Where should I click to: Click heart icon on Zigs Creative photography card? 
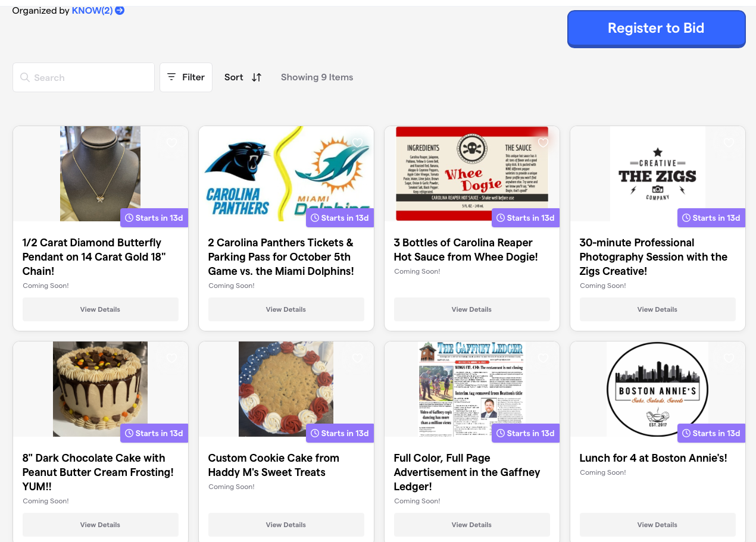729,143
